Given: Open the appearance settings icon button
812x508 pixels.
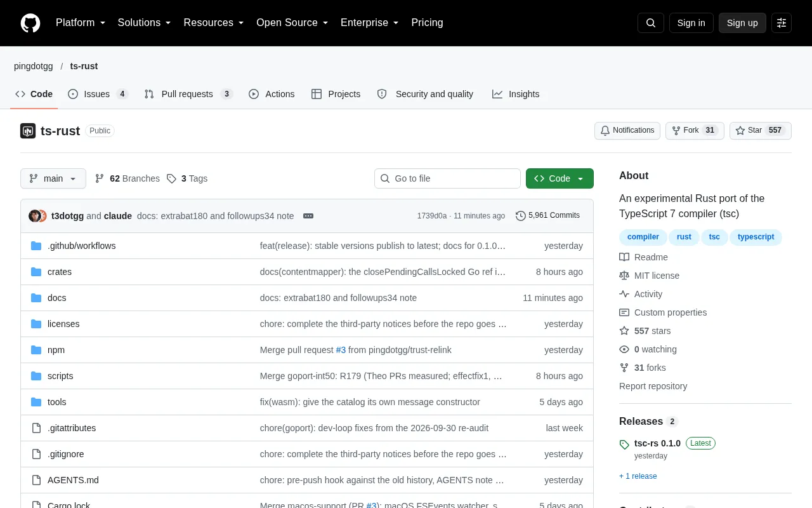Looking at the screenshot, I should (782, 23).
